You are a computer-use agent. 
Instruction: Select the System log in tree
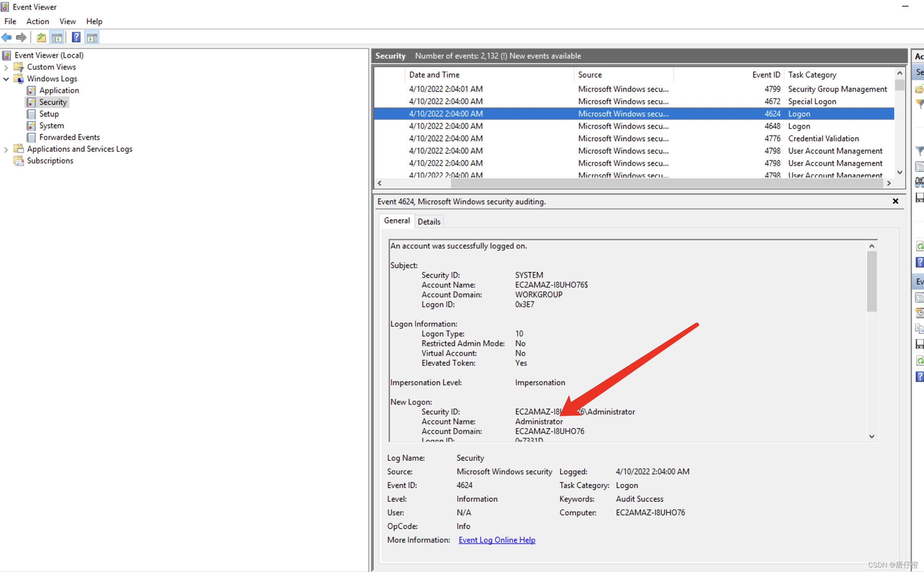pos(52,126)
